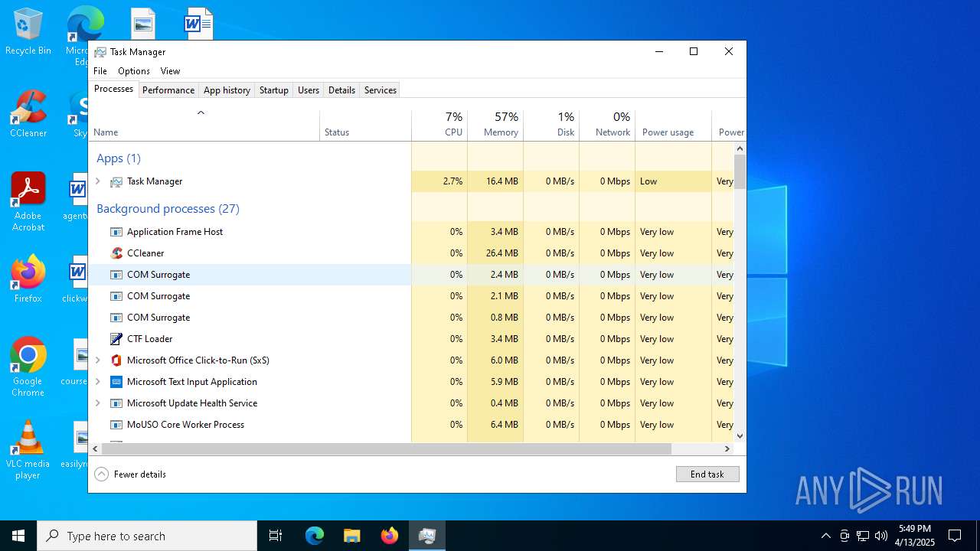
Task: Open Recycle Bin on the desktop
Action: pos(28,32)
